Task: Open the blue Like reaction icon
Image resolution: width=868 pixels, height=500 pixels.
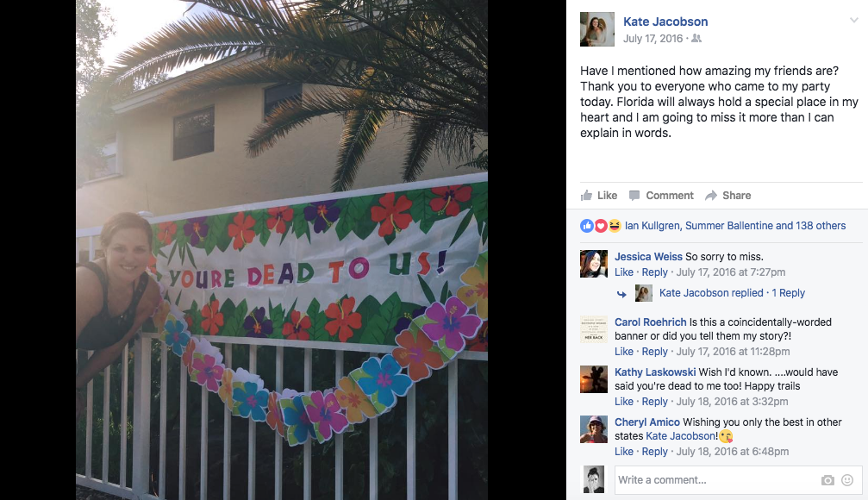Action: point(587,225)
